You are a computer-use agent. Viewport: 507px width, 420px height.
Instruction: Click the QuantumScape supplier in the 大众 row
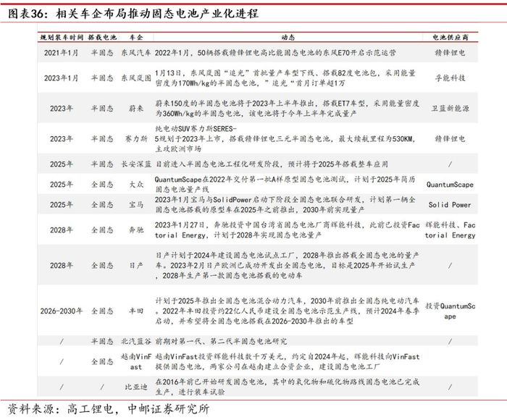450,185
